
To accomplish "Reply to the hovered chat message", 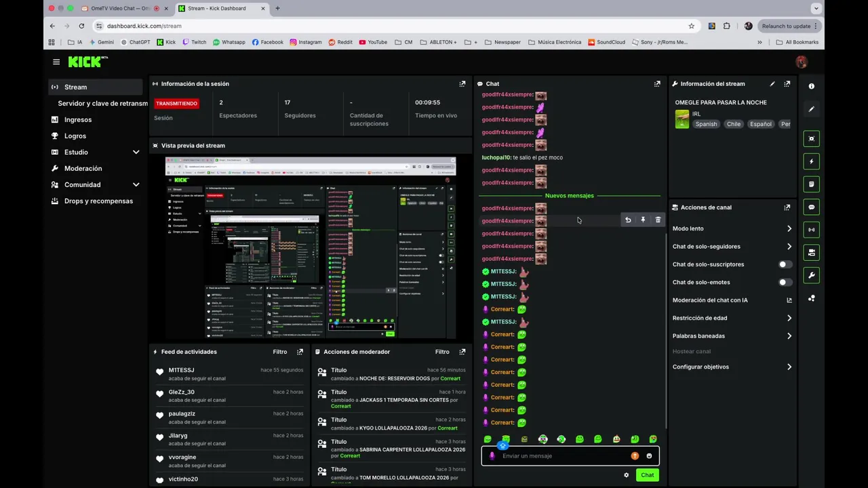I will click(628, 220).
